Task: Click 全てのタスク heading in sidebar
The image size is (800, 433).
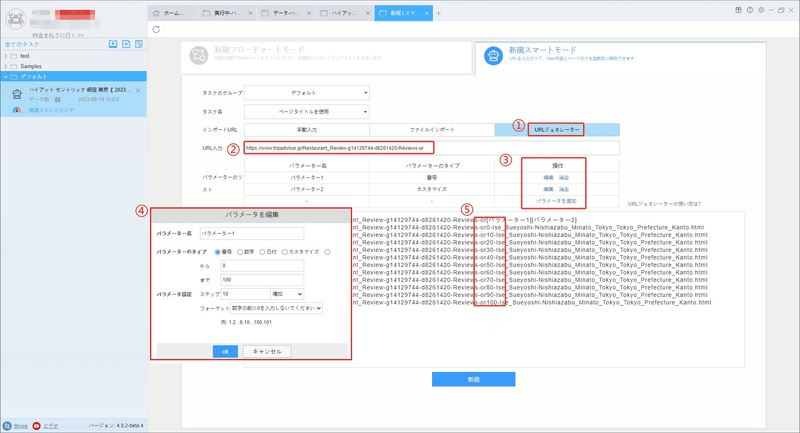Action: pos(22,44)
